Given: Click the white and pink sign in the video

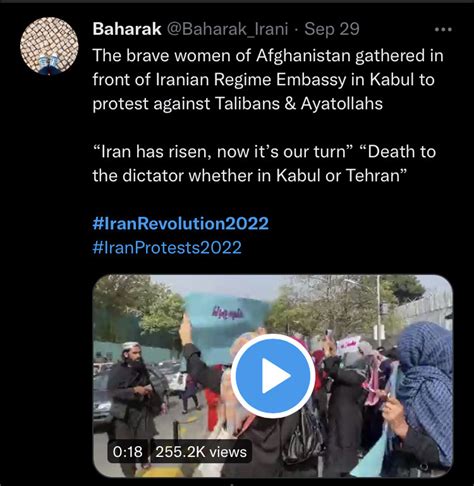Looking at the screenshot, I should click(x=348, y=345).
